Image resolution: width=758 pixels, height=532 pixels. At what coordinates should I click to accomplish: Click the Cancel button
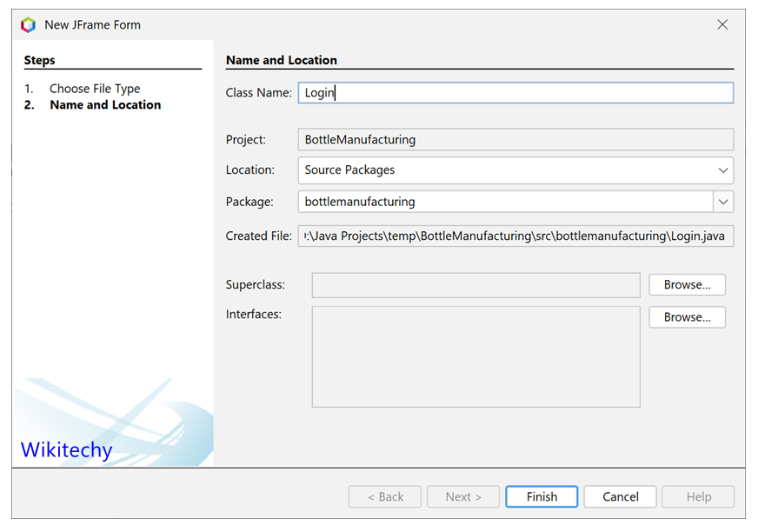coord(620,496)
